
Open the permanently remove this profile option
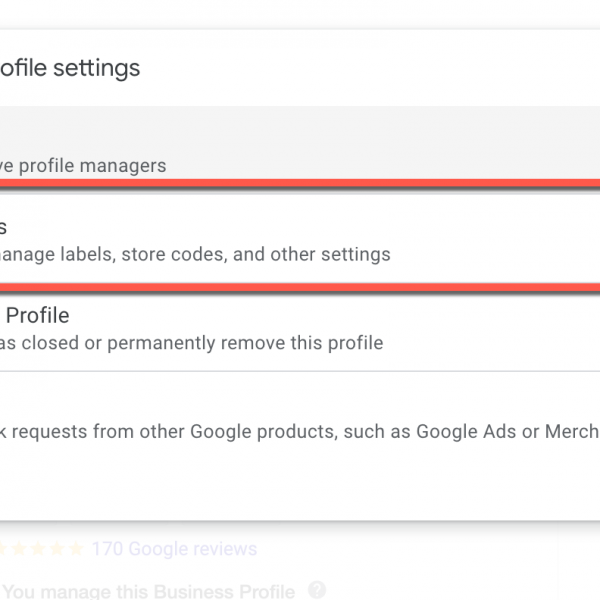pos(300,330)
